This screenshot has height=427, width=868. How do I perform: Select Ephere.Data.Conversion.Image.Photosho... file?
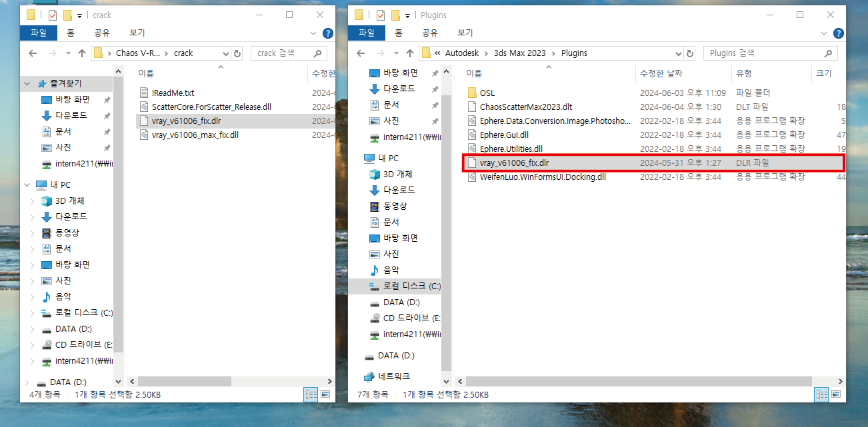tap(555, 121)
